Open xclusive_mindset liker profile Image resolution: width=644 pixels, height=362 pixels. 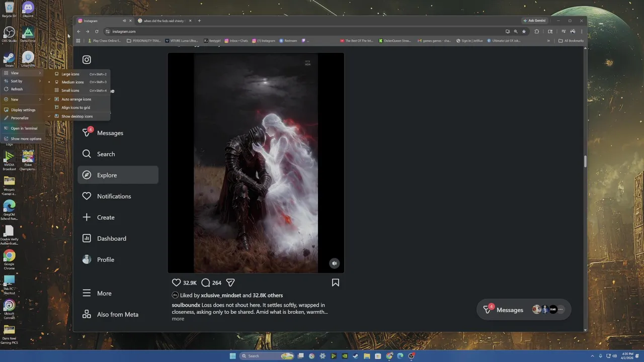click(x=221, y=295)
